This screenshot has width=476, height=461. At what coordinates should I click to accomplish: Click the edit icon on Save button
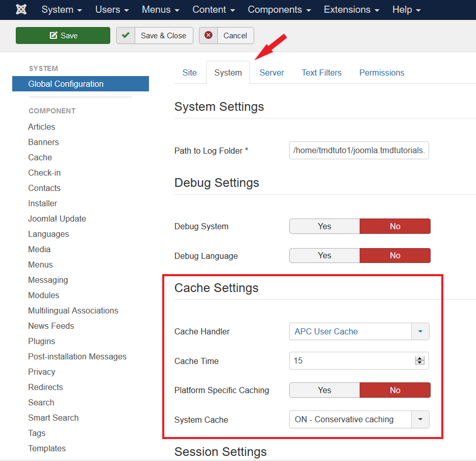click(54, 36)
